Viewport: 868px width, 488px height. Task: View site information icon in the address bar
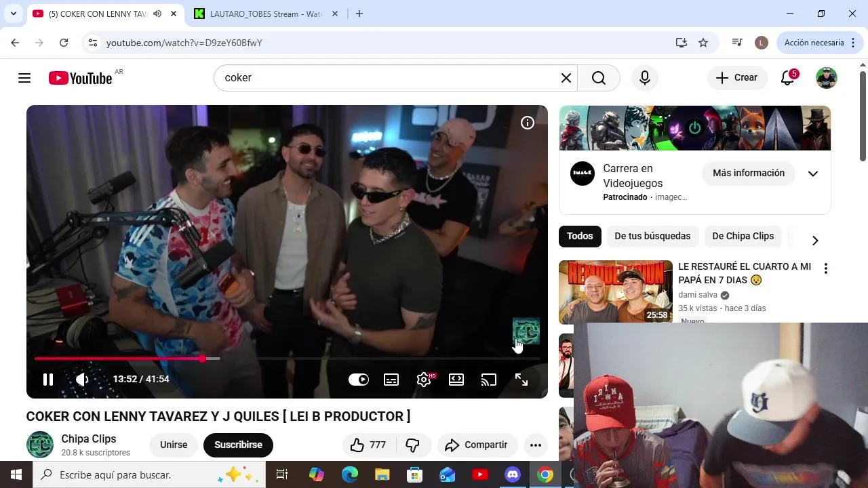93,43
